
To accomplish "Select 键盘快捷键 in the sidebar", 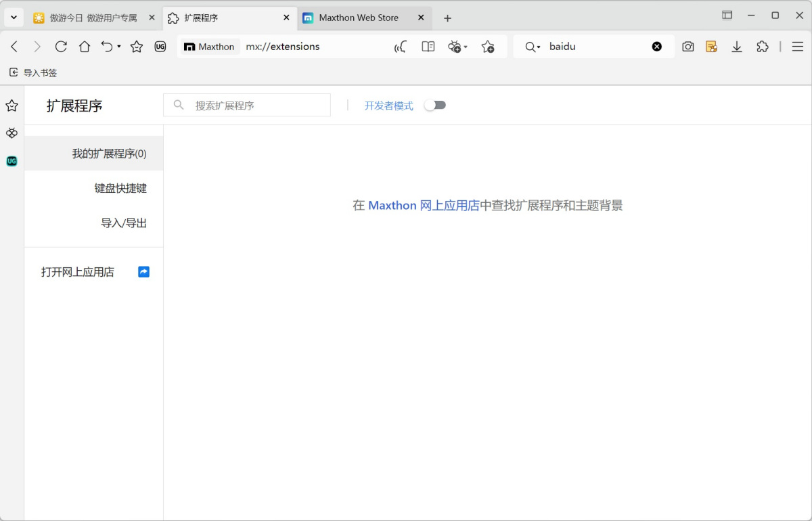I will click(120, 188).
